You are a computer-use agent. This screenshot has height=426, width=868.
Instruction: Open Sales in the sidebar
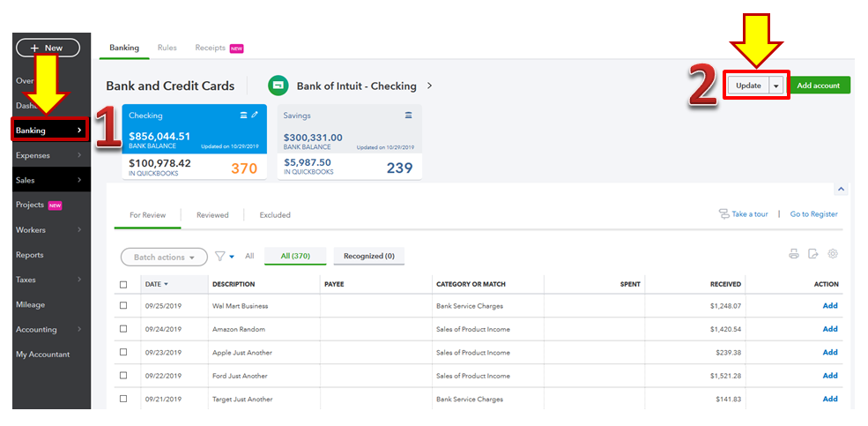[51, 180]
